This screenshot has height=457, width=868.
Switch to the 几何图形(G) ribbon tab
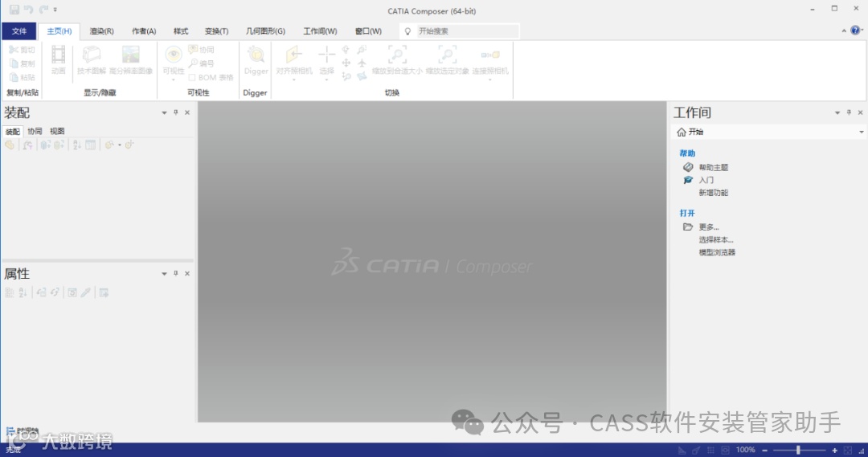(x=266, y=31)
